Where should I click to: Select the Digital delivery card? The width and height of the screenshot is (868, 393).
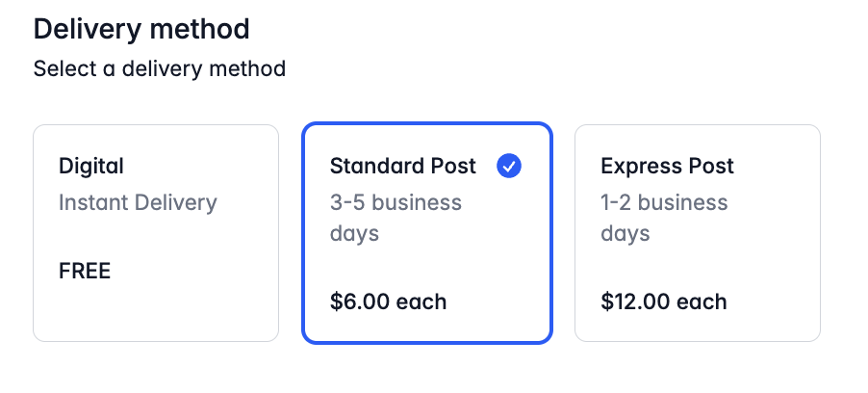(x=156, y=233)
